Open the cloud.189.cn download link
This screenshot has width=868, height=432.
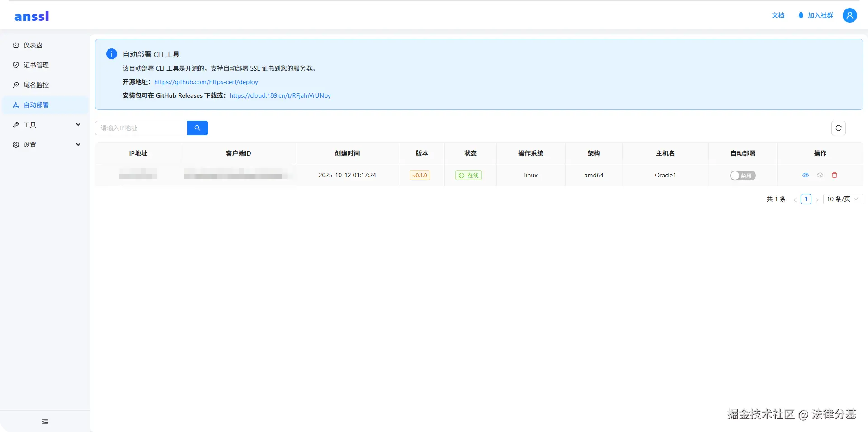pos(280,95)
